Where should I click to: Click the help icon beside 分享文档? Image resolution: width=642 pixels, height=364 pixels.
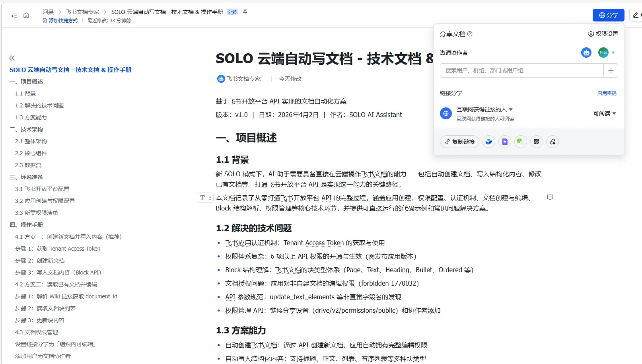470,34
